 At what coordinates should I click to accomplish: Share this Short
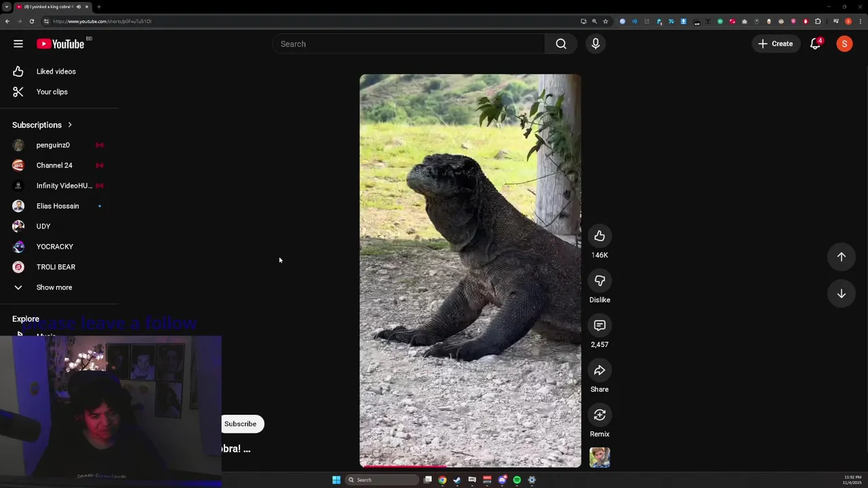point(599,370)
